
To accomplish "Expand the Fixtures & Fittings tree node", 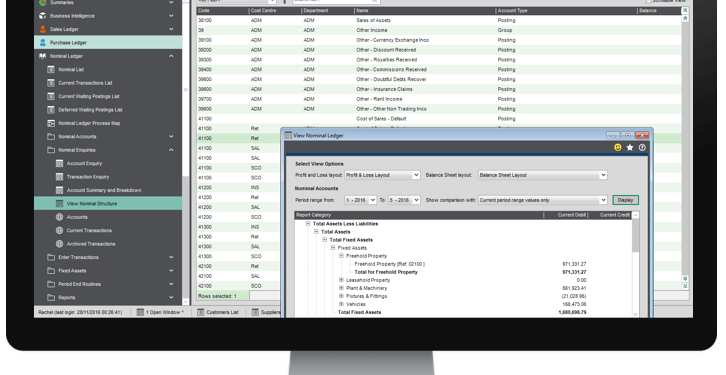I will point(341,296).
